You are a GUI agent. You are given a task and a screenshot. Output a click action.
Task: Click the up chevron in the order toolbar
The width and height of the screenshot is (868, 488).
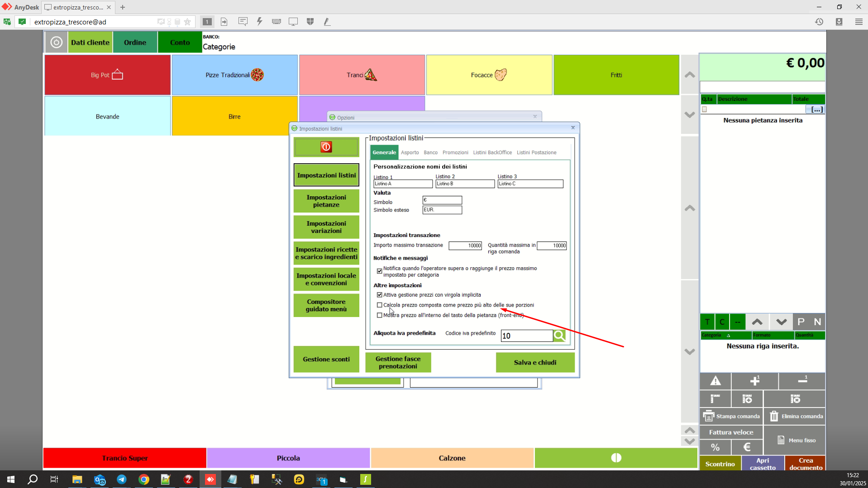coord(757,322)
